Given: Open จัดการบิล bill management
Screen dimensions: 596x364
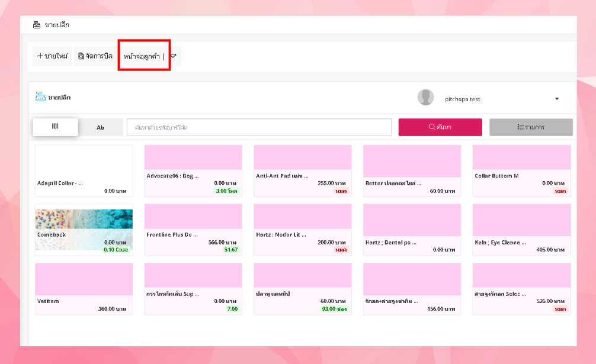Looking at the screenshot, I should tap(95, 56).
